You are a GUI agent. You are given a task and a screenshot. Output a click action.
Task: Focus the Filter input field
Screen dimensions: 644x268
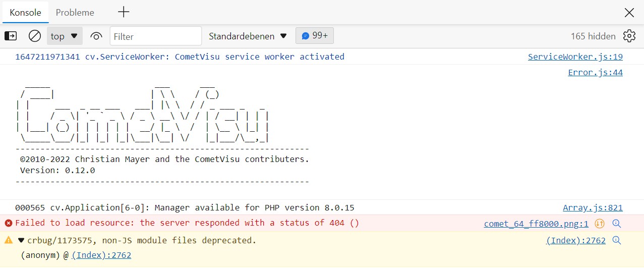[156, 36]
